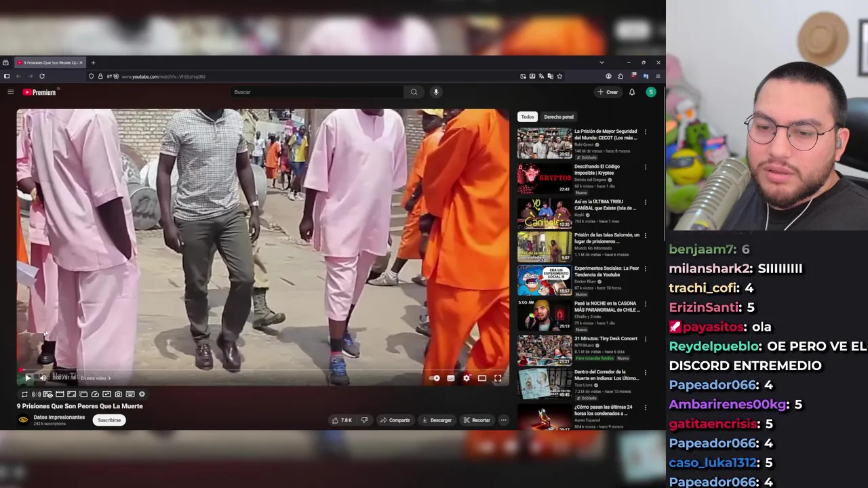Toggle the autoplay switch
Viewport: 868px width, 488px height.
[x=435, y=378]
